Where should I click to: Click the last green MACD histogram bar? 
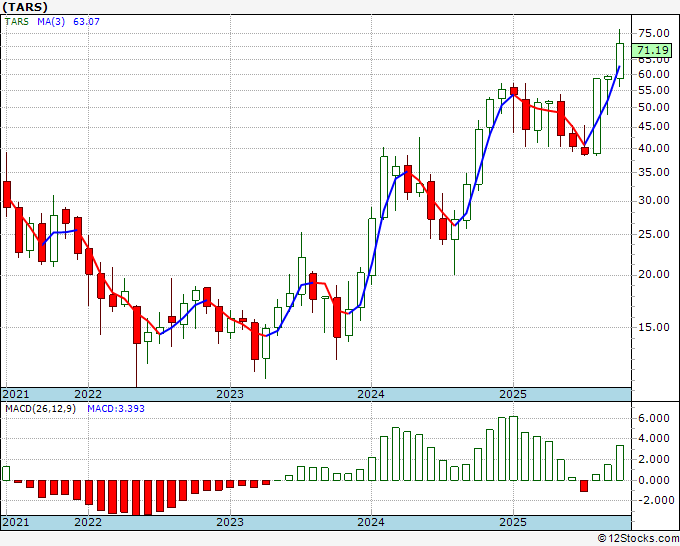click(620, 463)
